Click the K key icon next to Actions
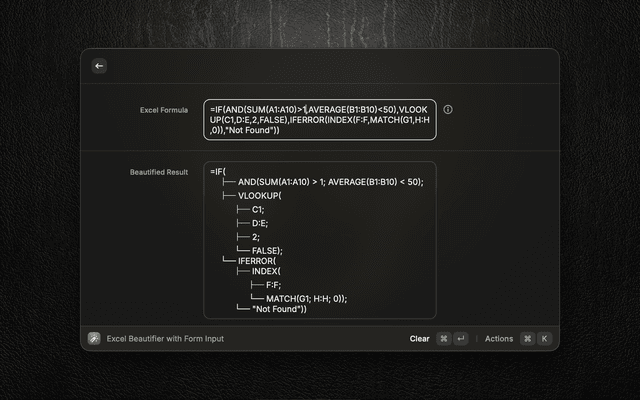Viewport: 640px width, 400px height. (x=544, y=338)
